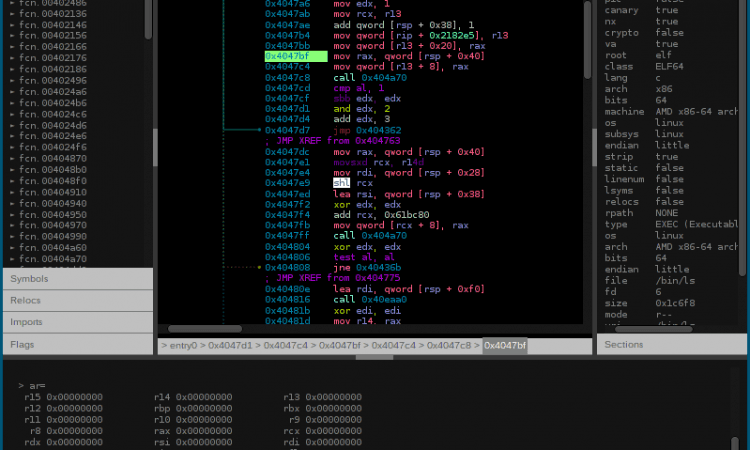Open the Imports panel
The height and width of the screenshot is (450, 750).
pos(78,322)
